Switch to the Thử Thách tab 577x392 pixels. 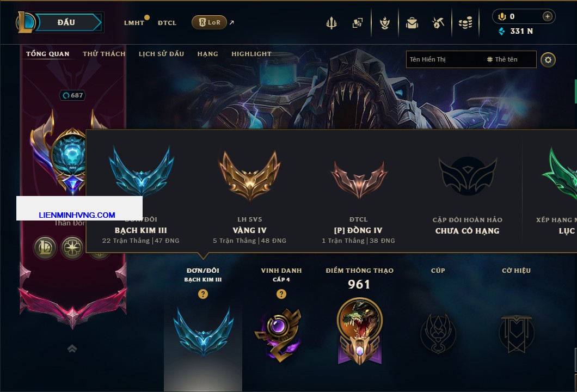pyautogui.click(x=104, y=54)
